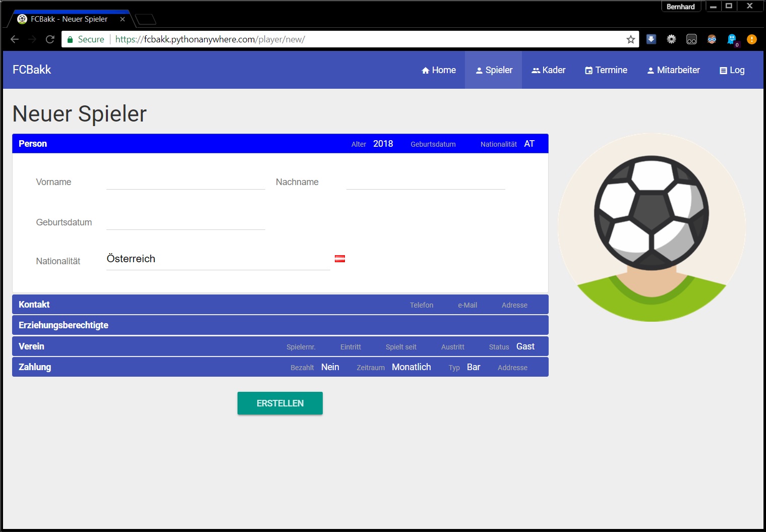Click the Austrian flag icon
The height and width of the screenshot is (532, 766).
tap(340, 259)
